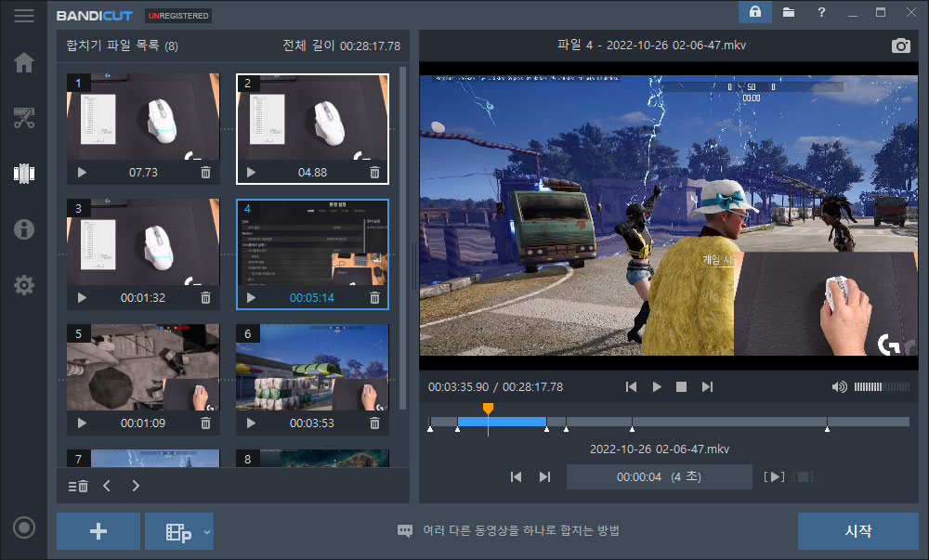This screenshot has height=560, width=929.
Task: Open the output folder icon
Action: pyautogui.click(x=788, y=12)
